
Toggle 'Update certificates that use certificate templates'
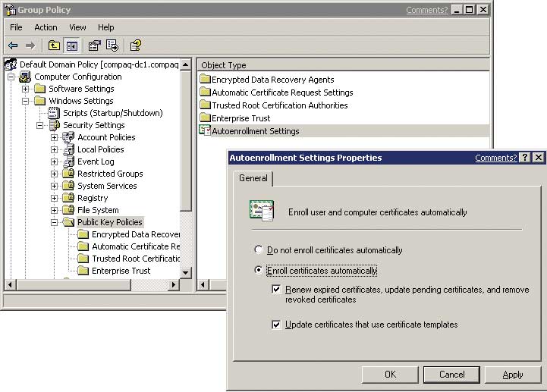click(x=277, y=325)
